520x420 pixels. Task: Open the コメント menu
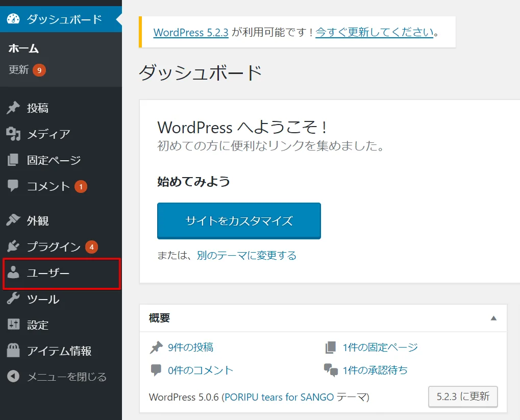tap(61, 186)
